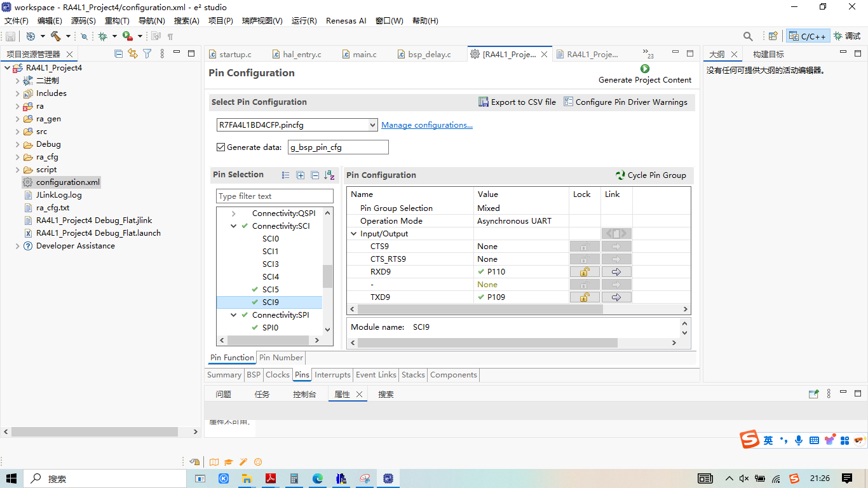Image resolution: width=868 pixels, height=488 pixels.
Task: Click the Sogou input method S icon
Action: 750,440
